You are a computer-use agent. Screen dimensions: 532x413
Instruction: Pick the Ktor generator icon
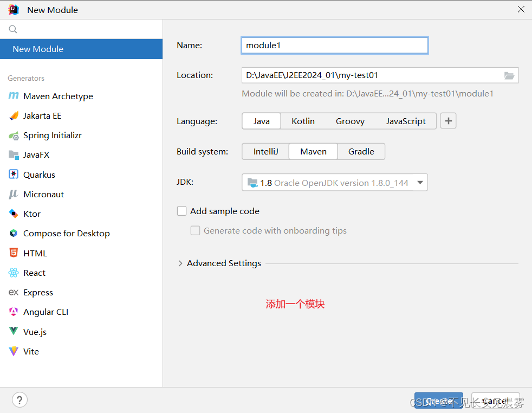pos(14,214)
